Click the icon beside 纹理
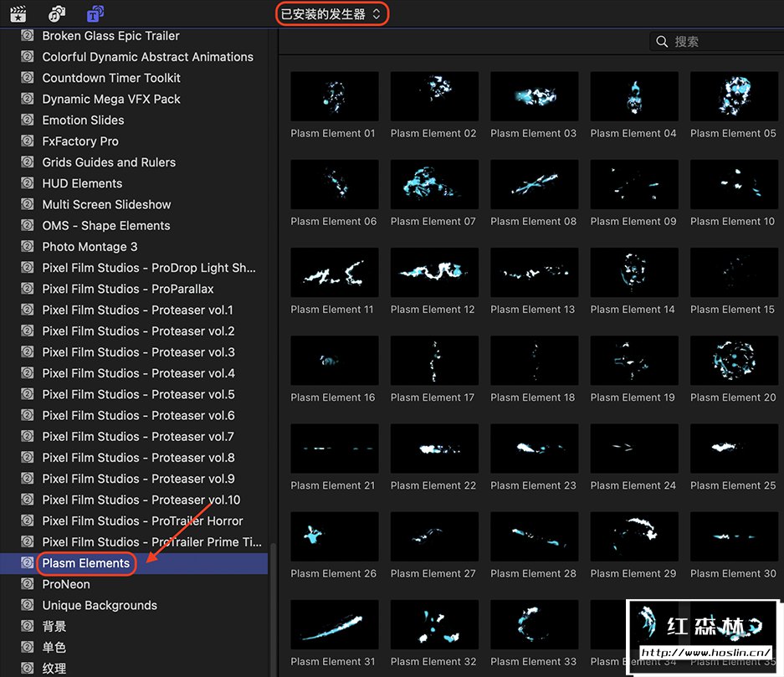 coord(28,668)
